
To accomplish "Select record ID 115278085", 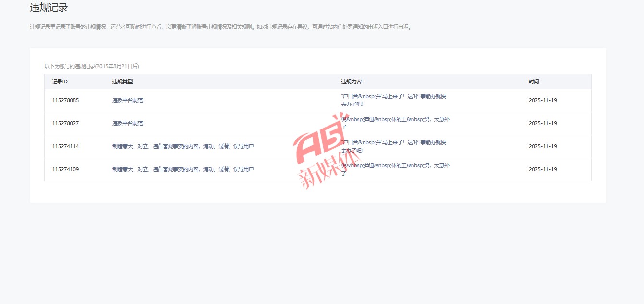I will pyautogui.click(x=65, y=100).
